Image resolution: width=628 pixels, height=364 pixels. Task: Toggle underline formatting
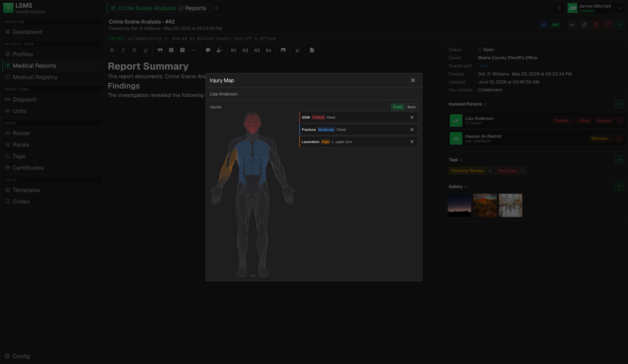[145, 50]
